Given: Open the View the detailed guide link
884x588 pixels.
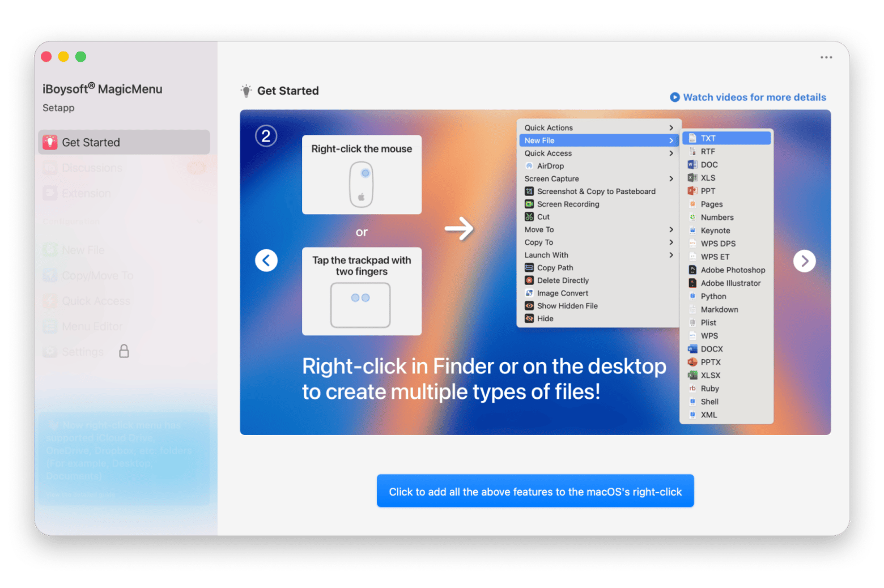Looking at the screenshot, I should tap(80, 495).
